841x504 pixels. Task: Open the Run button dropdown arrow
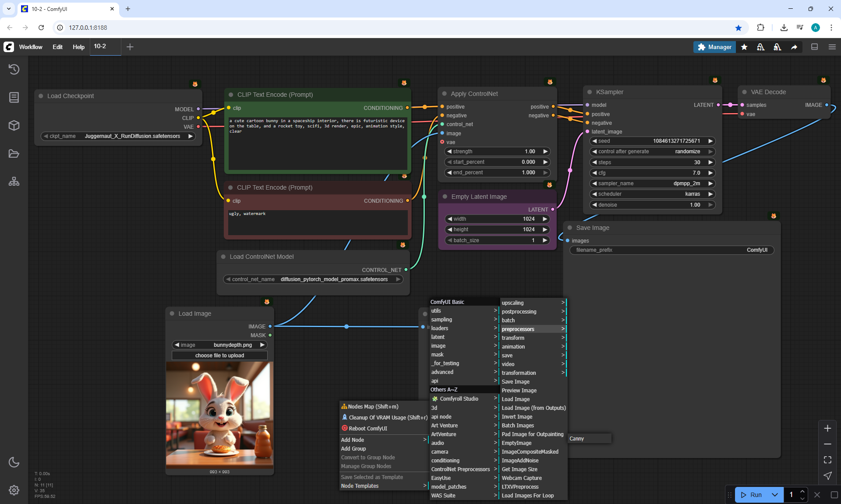[x=774, y=495]
